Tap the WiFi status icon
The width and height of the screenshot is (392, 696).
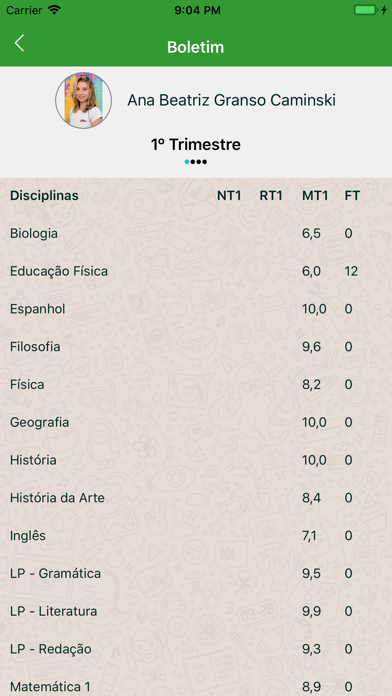point(54,10)
